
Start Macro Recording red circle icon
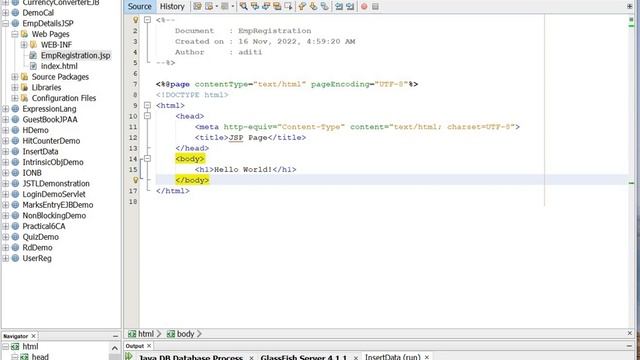[364, 7]
